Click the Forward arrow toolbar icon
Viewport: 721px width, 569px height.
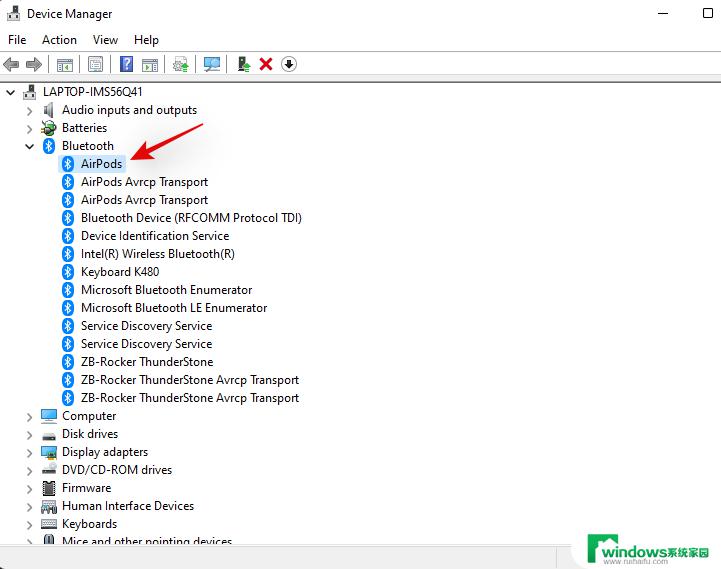pyautogui.click(x=34, y=64)
